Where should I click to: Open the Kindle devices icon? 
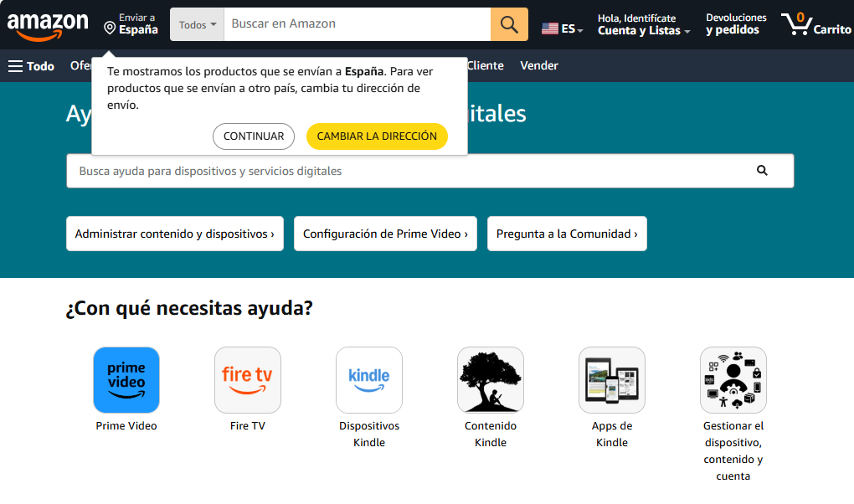tap(369, 380)
